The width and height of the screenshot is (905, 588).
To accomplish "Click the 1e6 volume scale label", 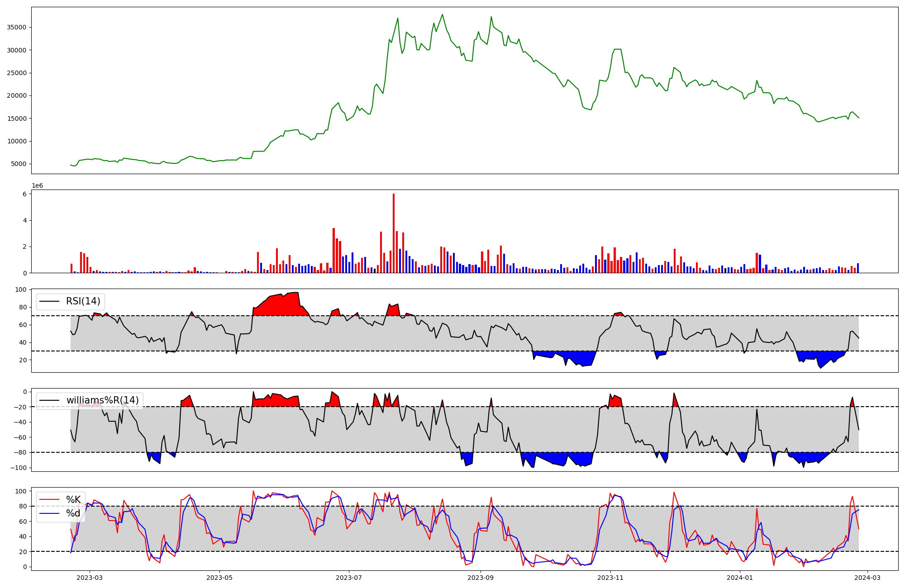I will (37, 185).
